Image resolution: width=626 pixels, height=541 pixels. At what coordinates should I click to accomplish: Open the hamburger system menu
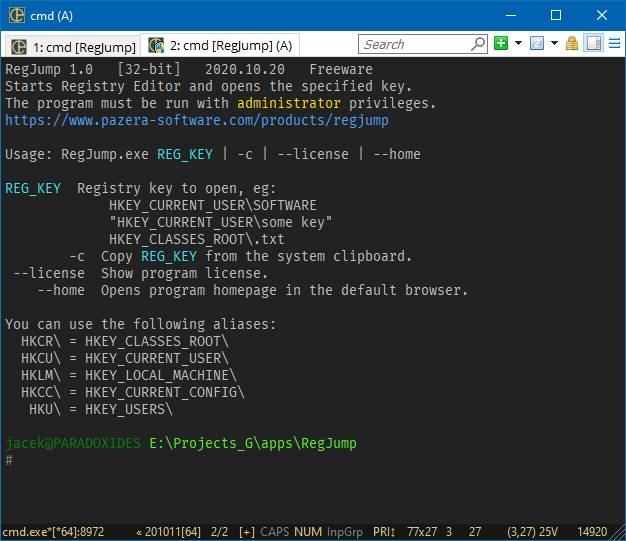tap(614, 44)
